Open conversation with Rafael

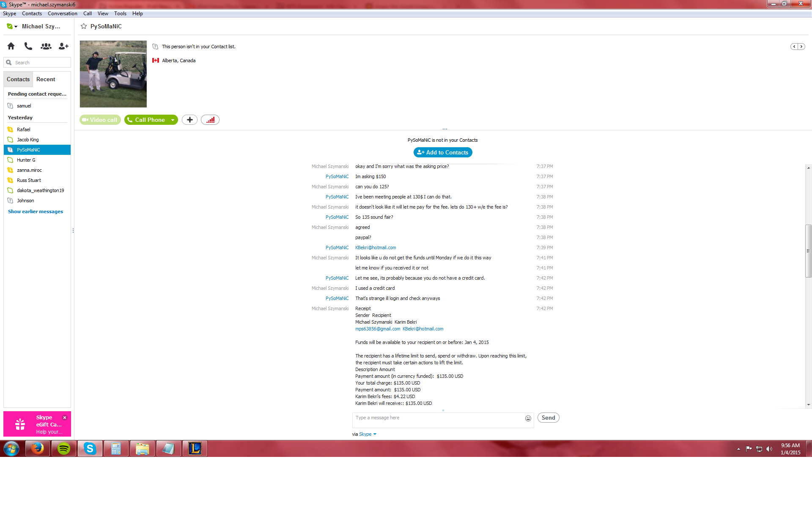(37, 129)
